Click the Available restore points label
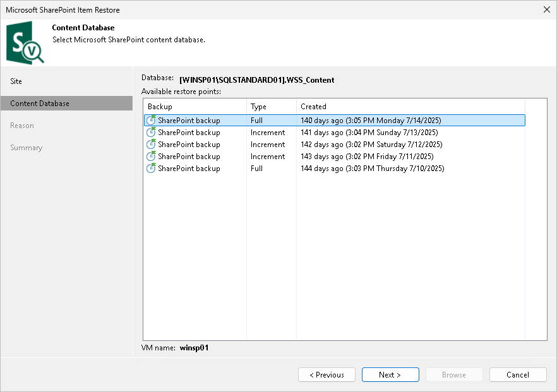The height and width of the screenshot is (392, 557). point(181,92)
